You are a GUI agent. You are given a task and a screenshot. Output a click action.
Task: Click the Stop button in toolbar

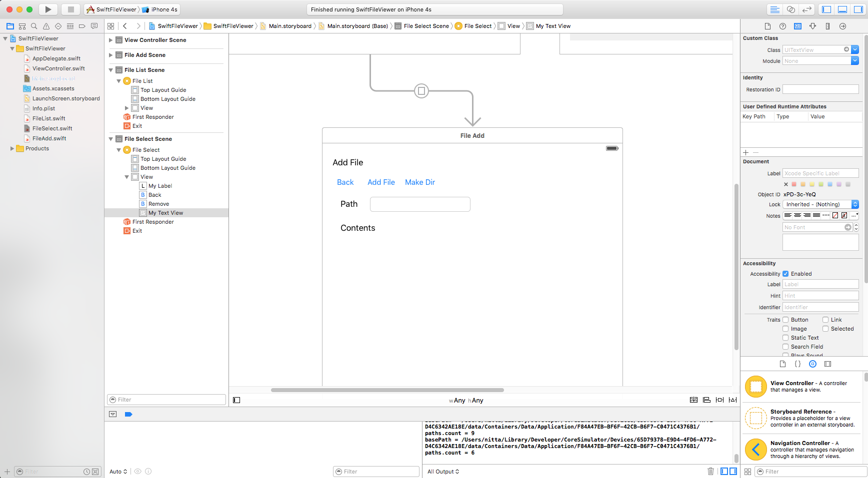70,9
